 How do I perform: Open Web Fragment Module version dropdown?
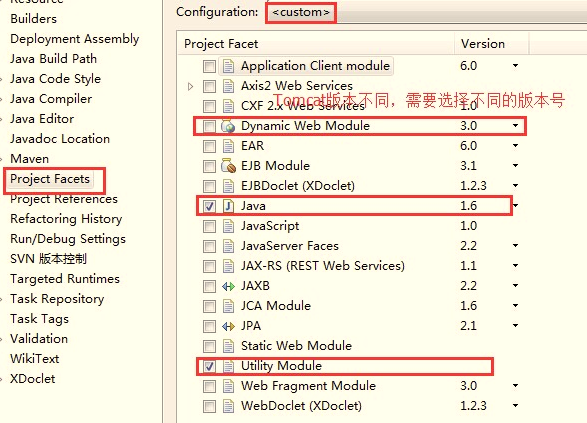pyautogui.click(x=515, y=386)
